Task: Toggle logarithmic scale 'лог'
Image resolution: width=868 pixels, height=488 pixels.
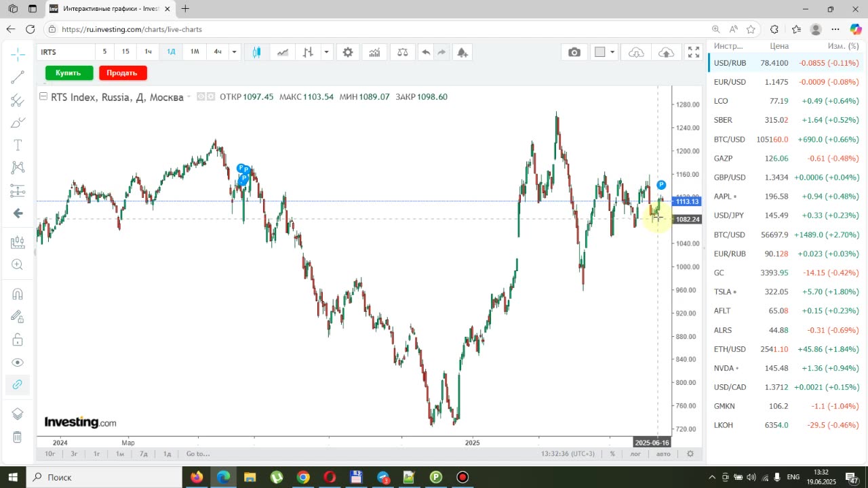Action: coord(635,454)
